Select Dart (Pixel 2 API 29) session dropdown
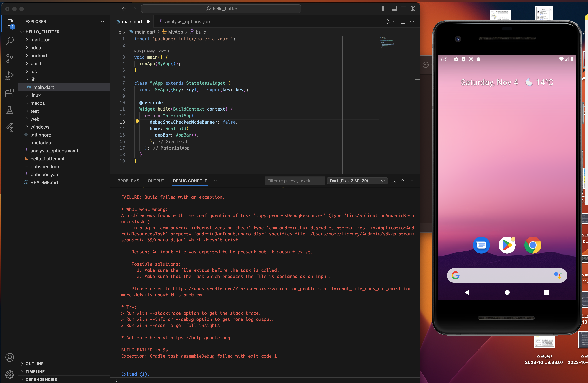This screenshot has height=383, width=588. point(357,181)
